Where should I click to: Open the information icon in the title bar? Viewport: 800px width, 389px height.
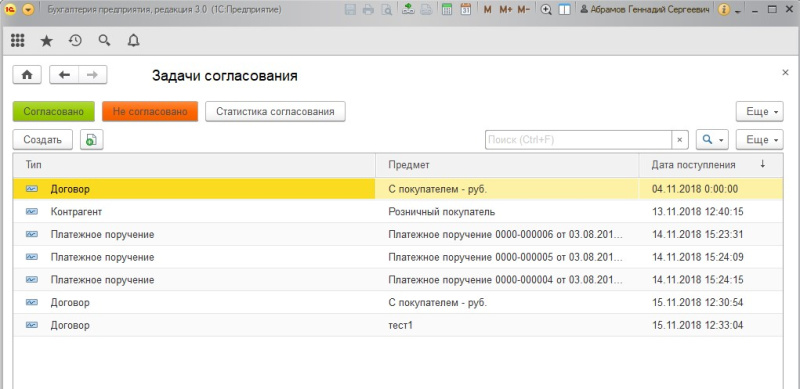pos(723,10)
